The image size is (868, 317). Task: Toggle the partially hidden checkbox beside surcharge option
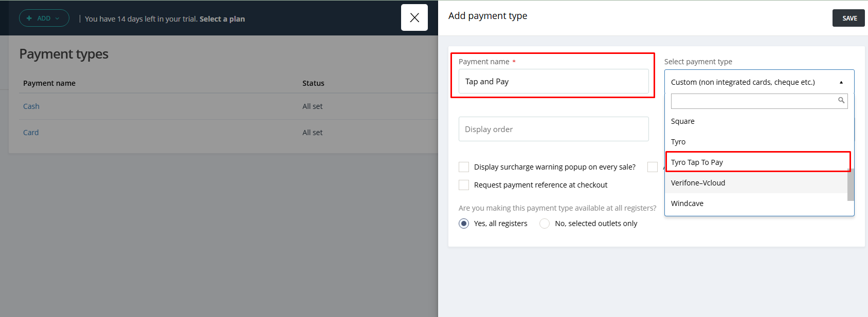[653, 167]
